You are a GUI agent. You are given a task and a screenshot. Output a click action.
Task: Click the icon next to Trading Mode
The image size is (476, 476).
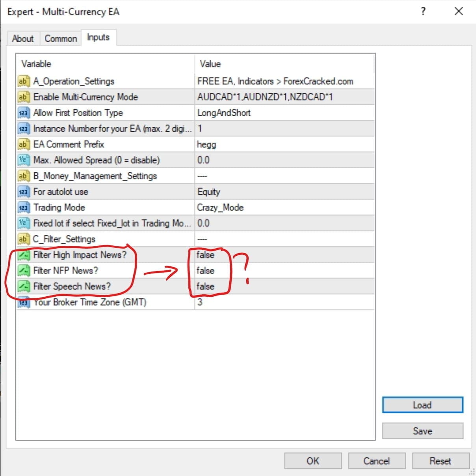[24, 208]
